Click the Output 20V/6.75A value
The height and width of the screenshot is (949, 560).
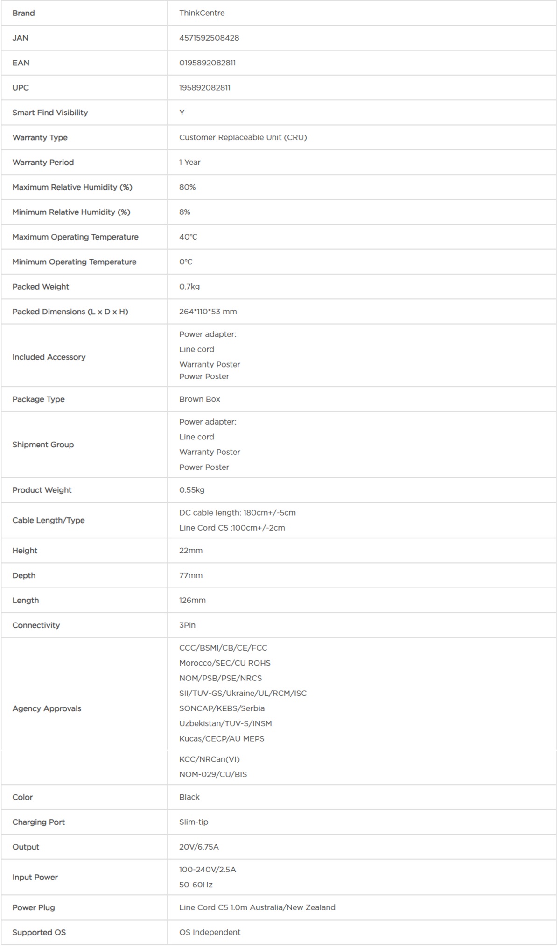pyautogui.click(x=199, y=847)
